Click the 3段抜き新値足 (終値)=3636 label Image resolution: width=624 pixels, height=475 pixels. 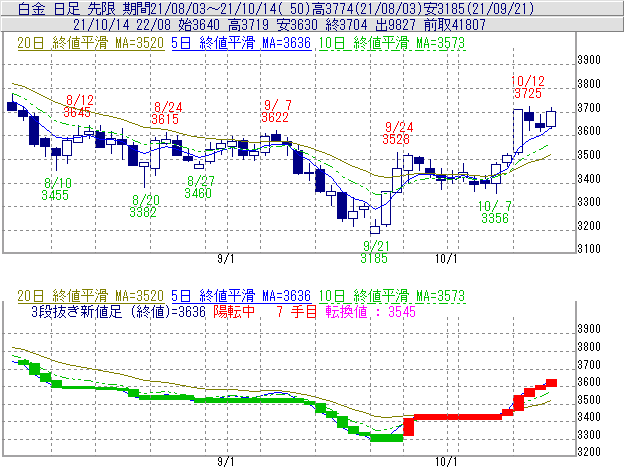click(x=118, y=312)
